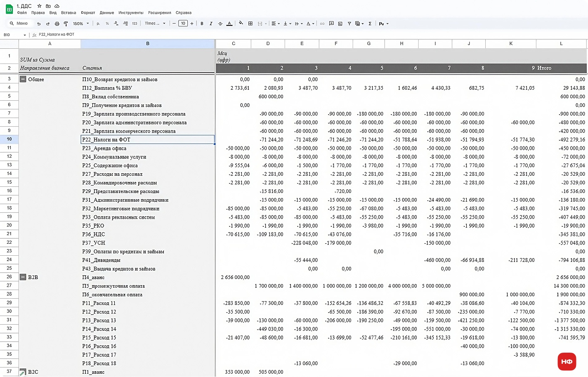Screen dimensions: 588x377
Task: Open the Times font family dropdown
Action: pos(155,24)
